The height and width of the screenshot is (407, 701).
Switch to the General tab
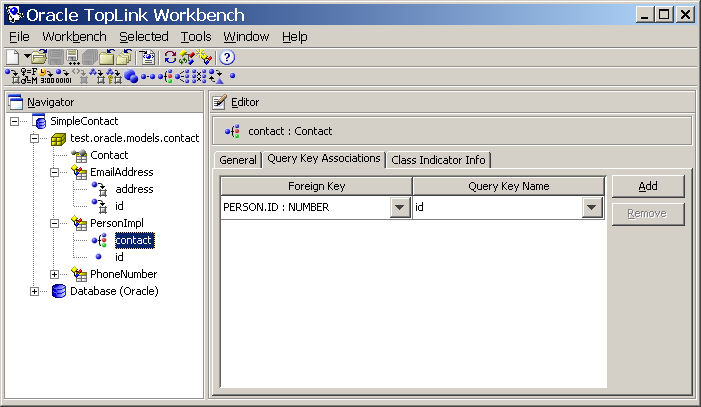(238, 160)
